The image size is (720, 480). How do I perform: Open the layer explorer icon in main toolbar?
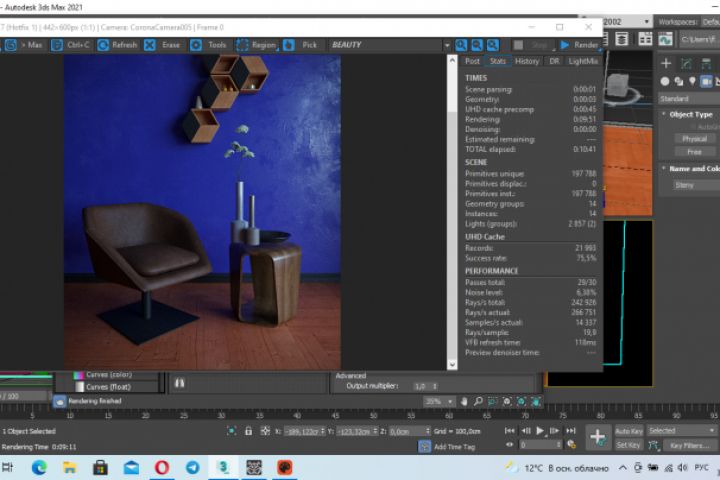click(x=622, y=40)
